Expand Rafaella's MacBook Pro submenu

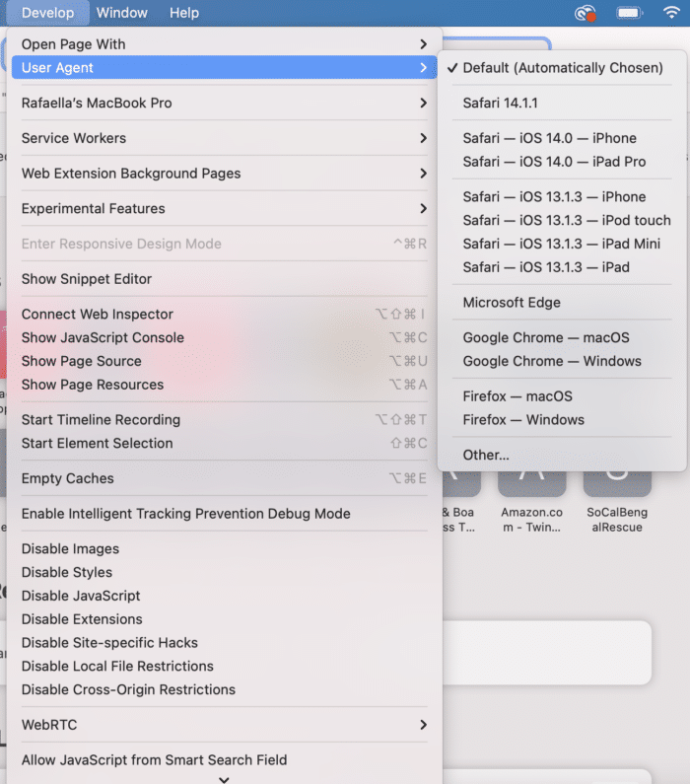[225, 103]
